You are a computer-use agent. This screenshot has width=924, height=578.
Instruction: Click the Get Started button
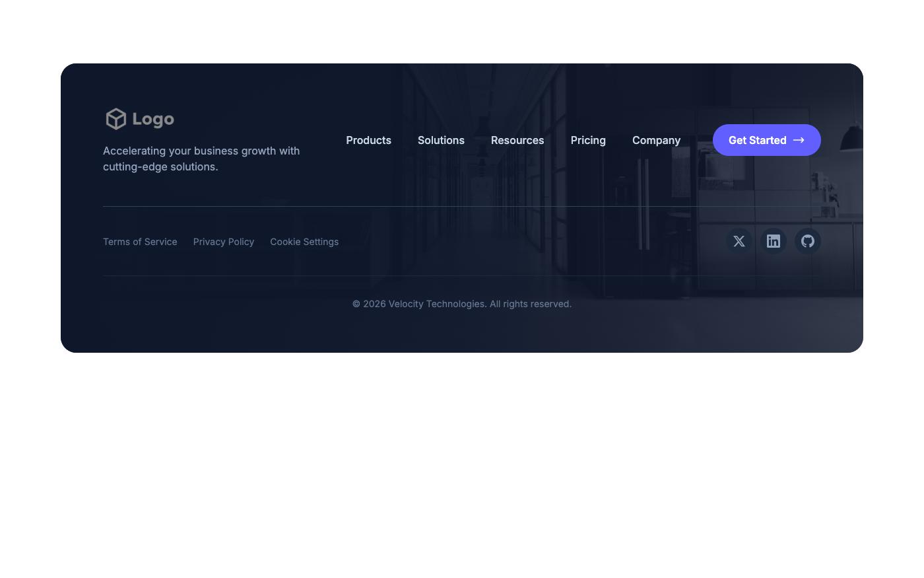[x=767, y=140]
